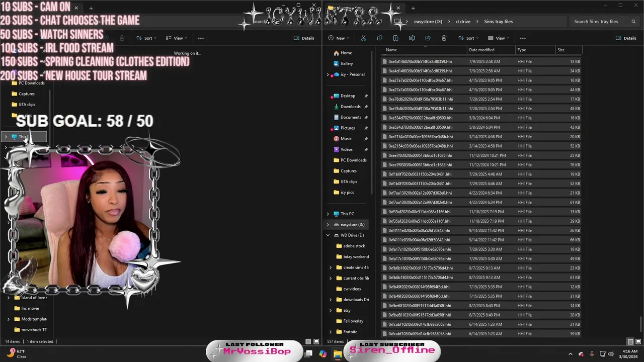Open File Explorer from the taskbar
Viewport: 644px width, 362px height.
(337, 354)
